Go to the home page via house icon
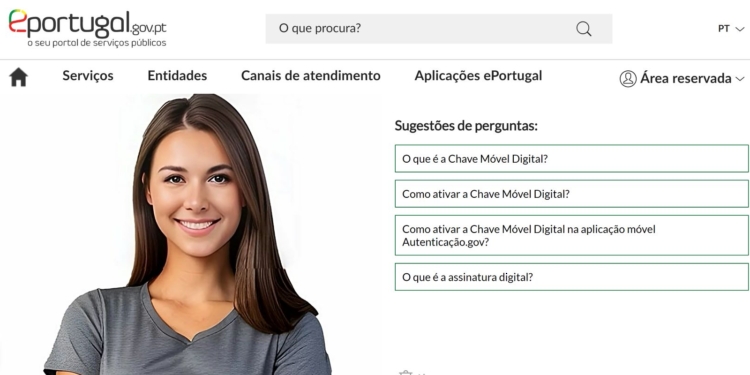The height and width of the screenshot is (375, 750). [19, 77]
